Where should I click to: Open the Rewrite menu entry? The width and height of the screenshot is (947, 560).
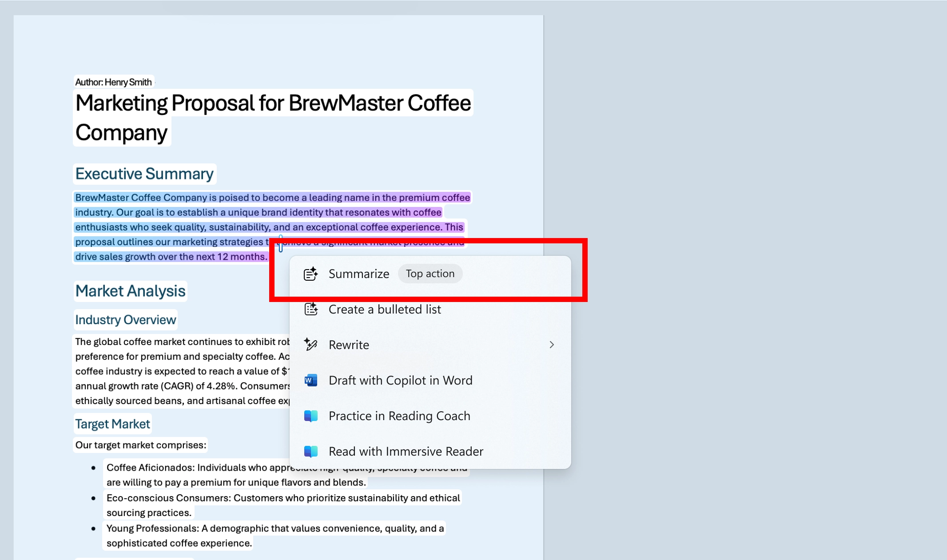[x=430, y=345]
